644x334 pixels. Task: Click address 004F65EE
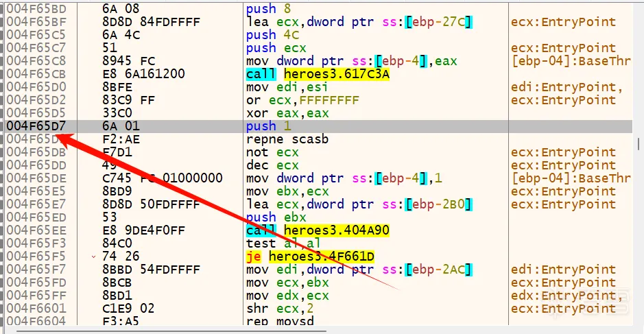click(x=36, y=230)
